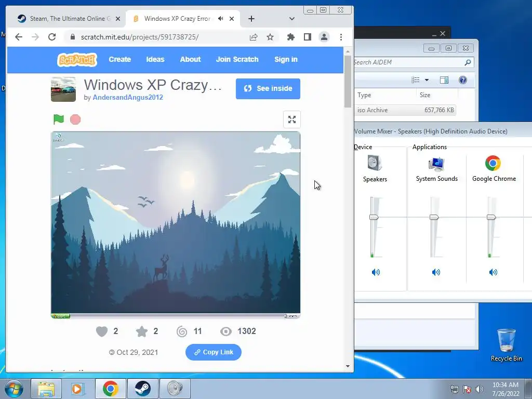Image resolution: width=532 pixels, height=399 pixels.
Task: Click the Windows Start button
Action: click(14, 389)
